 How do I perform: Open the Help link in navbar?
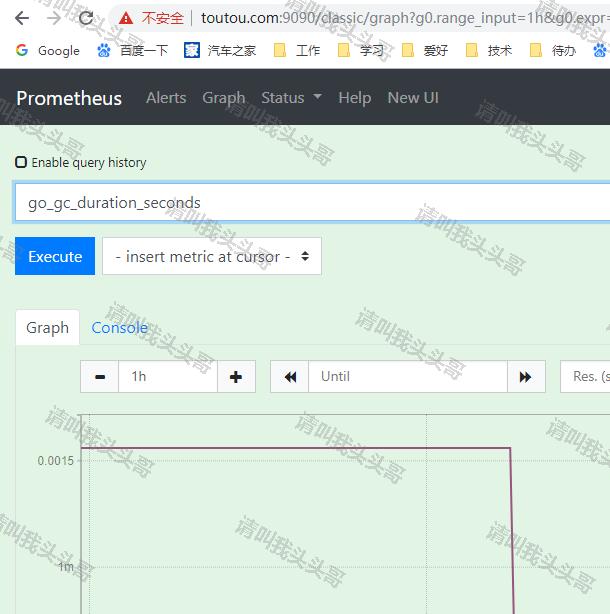click(355, 98)
